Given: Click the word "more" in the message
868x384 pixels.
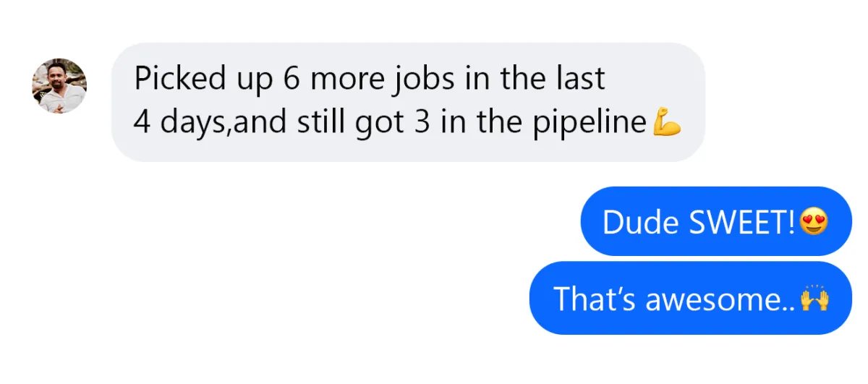Looking at the screenshot, I should [345, 79].
